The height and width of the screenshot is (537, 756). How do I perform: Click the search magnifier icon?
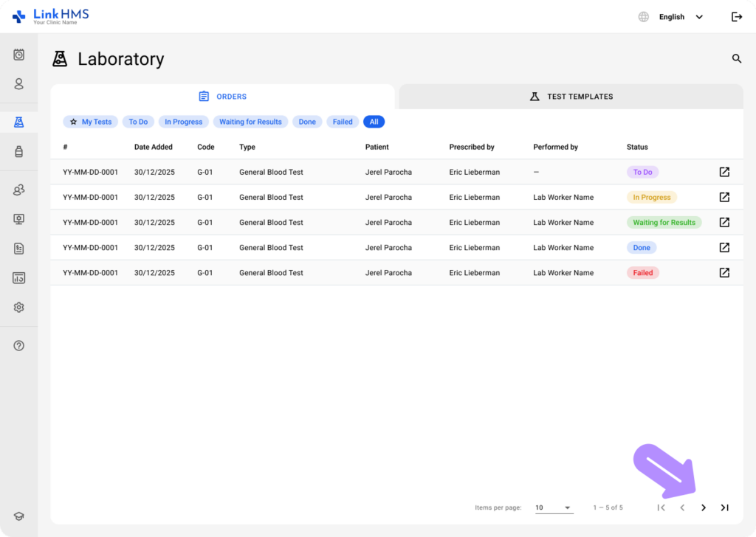tap(736, 59)
